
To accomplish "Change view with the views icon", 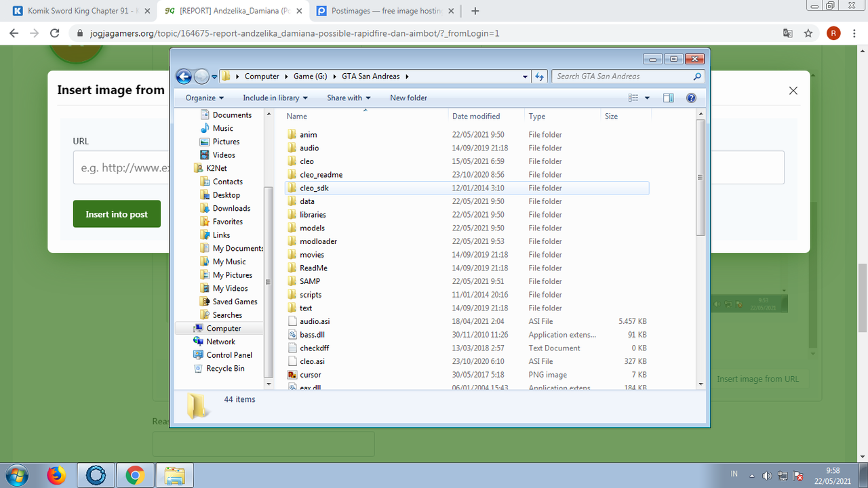I will point(633,98).
